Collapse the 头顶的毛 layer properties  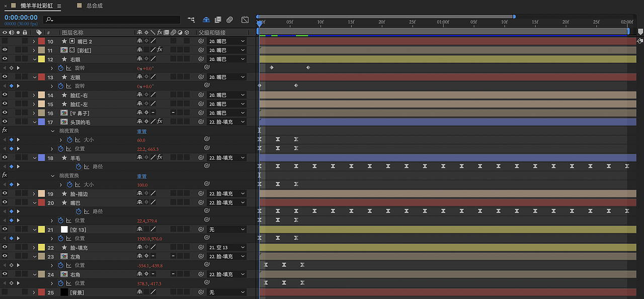[34, 122]
